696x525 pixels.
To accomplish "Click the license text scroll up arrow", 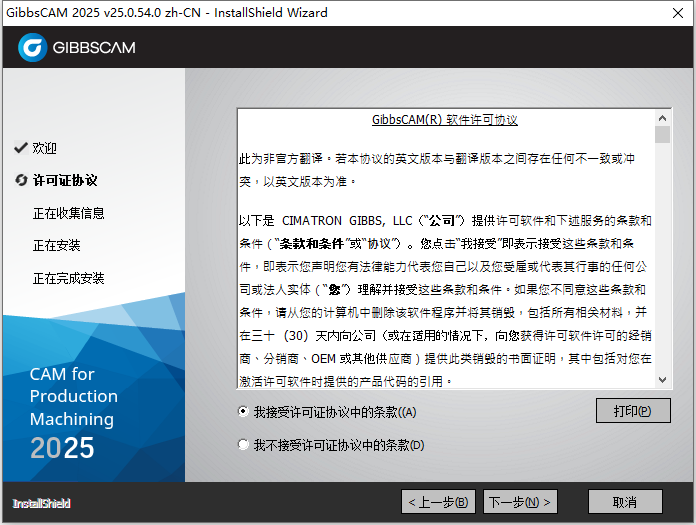I will [x=662, y=118].
